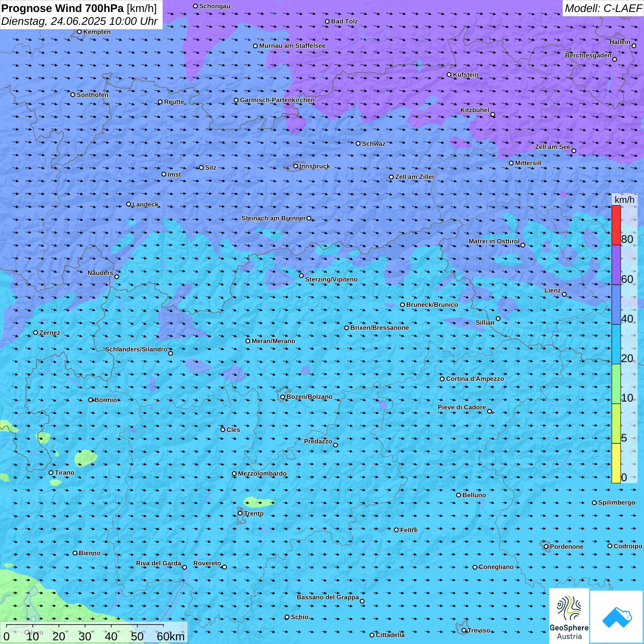Click the 'Sterzing/Vipiteno' label
The height and width of the screenshot is (644, 644).
(x=331, y=279)
